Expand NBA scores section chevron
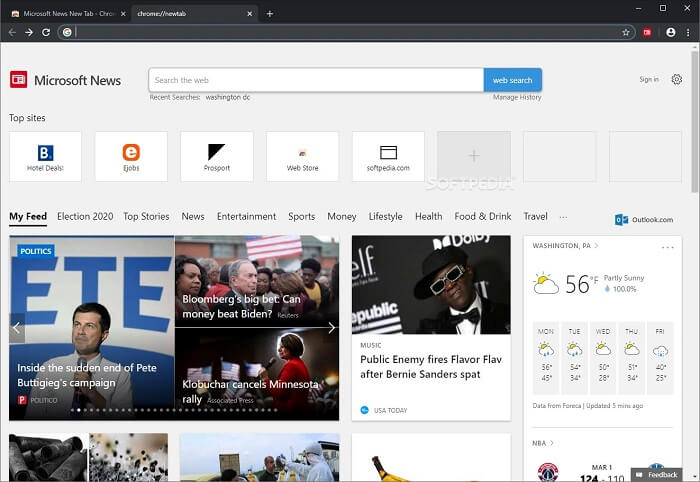The image size is (700, 482). 552,443
